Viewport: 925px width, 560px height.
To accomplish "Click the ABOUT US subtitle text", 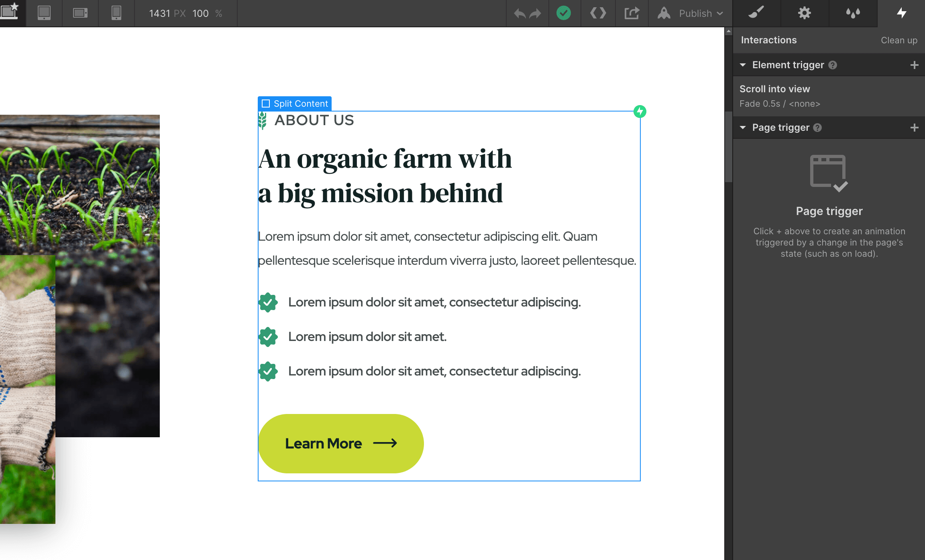I will click(314, 120).
